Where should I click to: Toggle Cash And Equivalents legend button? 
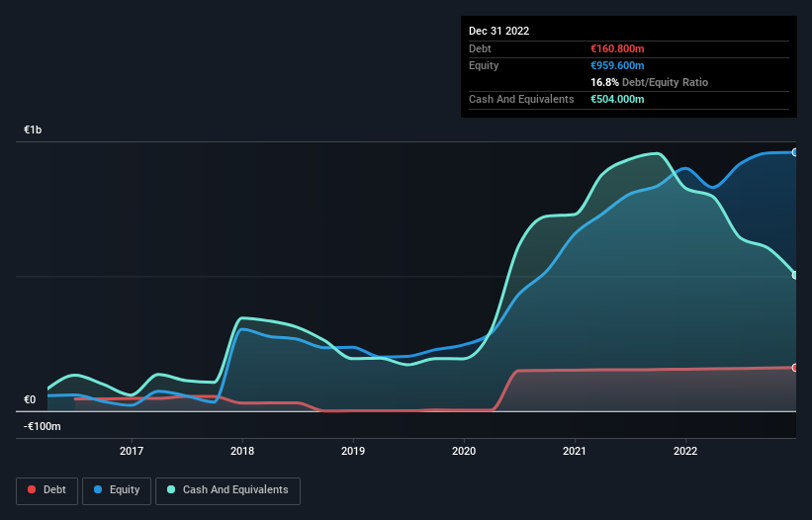click(x=227, y=490)
